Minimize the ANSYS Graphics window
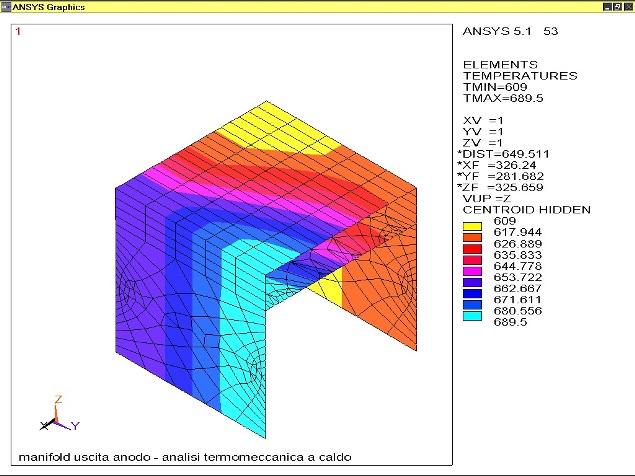Screen dimensions: 635x476 click(607, 6)
